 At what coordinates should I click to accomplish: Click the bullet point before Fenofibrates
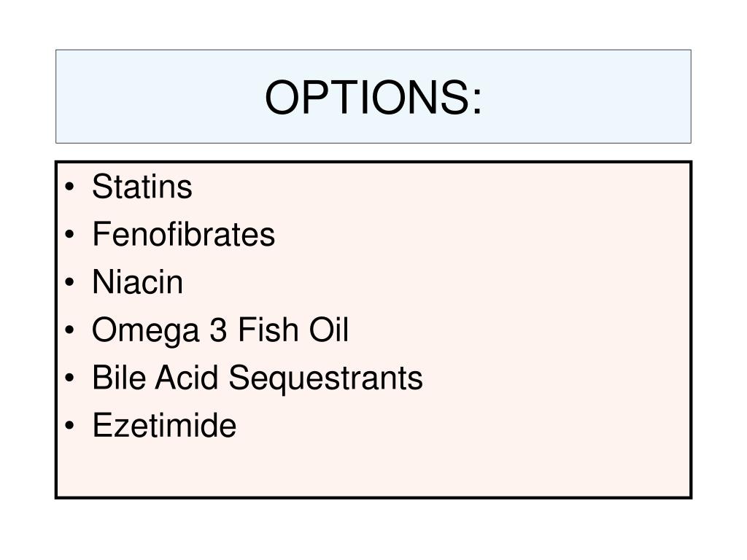[x=69, y=234]
